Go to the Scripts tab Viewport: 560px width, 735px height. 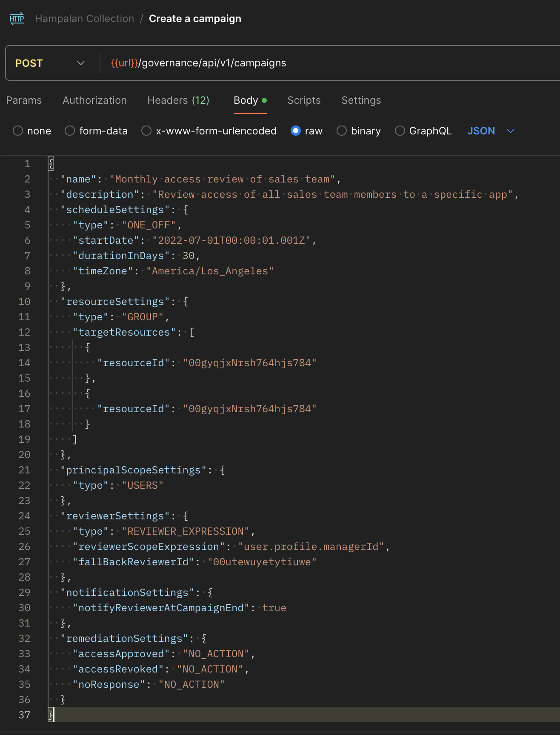tap(304, 100)
